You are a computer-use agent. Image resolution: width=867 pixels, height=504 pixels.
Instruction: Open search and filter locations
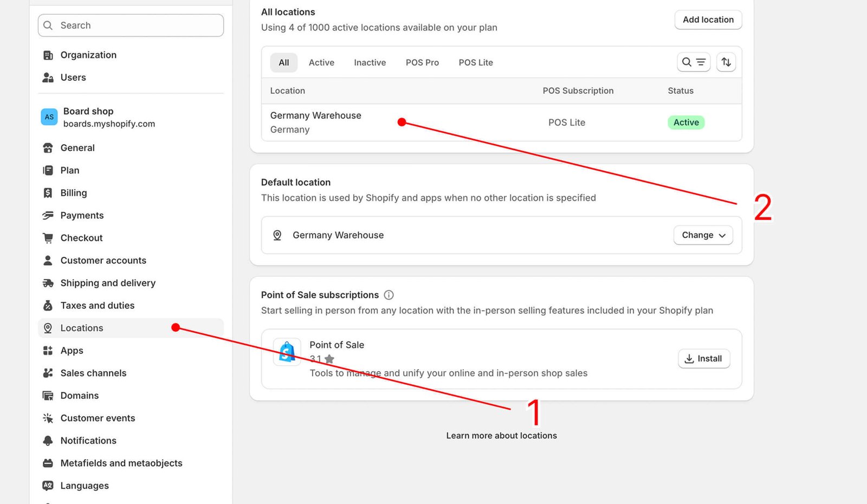click(694, 62)
